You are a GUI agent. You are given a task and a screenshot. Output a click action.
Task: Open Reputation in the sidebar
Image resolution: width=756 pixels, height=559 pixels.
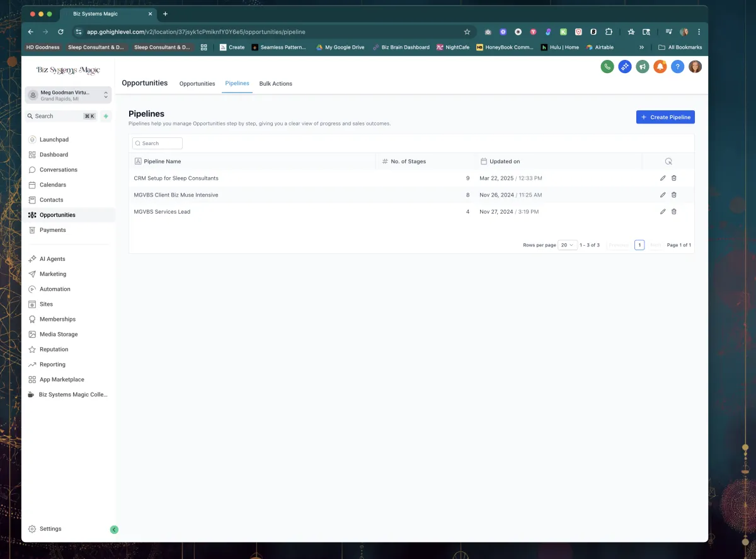(54, 350)
